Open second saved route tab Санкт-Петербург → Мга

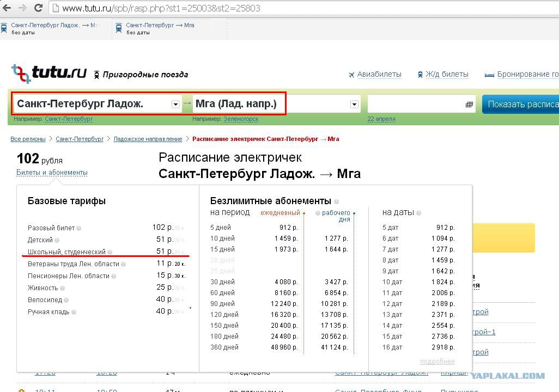click(x=160, y=26)
